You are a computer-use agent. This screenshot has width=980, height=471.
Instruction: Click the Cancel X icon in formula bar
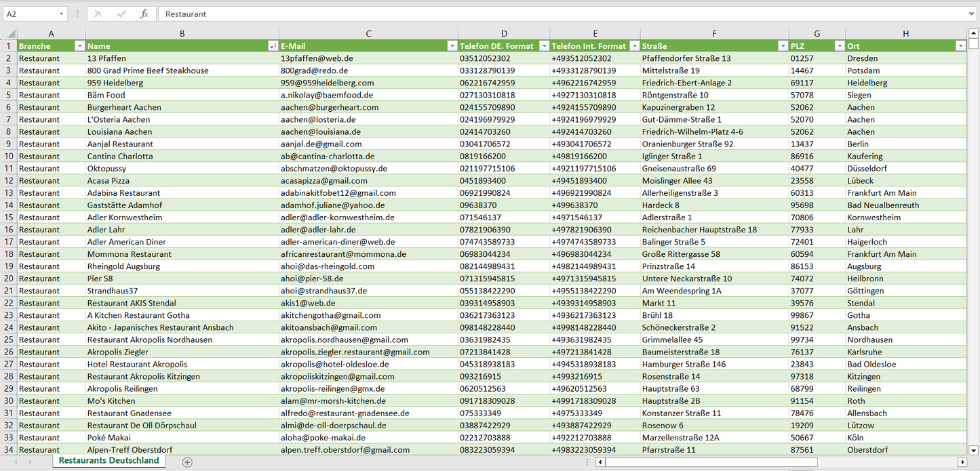tap(98, 14)
